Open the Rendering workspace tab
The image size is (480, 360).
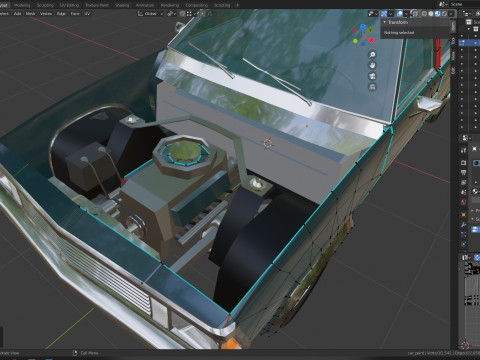tap(170, 5)
